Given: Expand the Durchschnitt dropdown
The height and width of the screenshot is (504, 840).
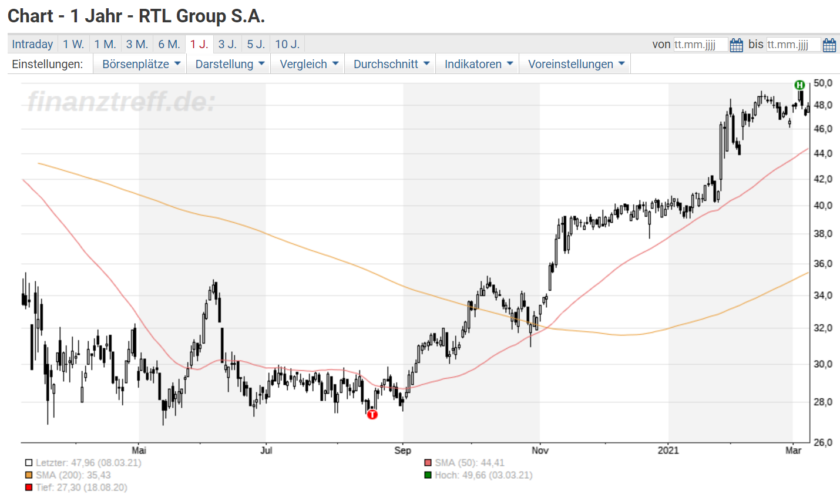Looking at the screenshot, I should click(390, 64).
